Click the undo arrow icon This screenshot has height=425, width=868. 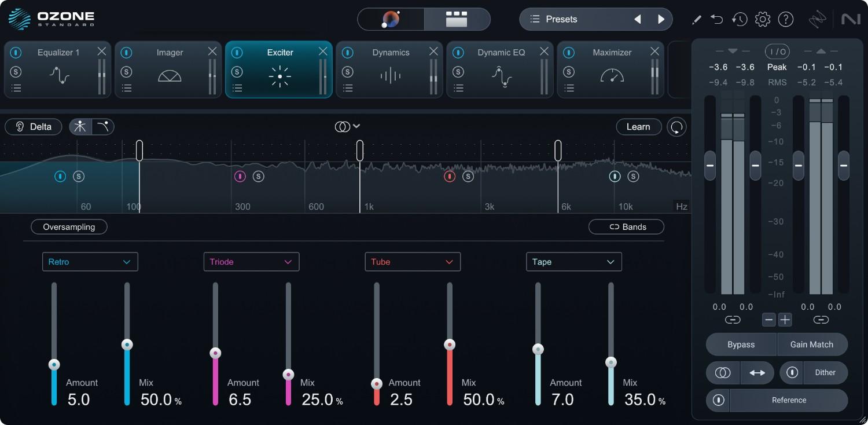tap(717, 19)
